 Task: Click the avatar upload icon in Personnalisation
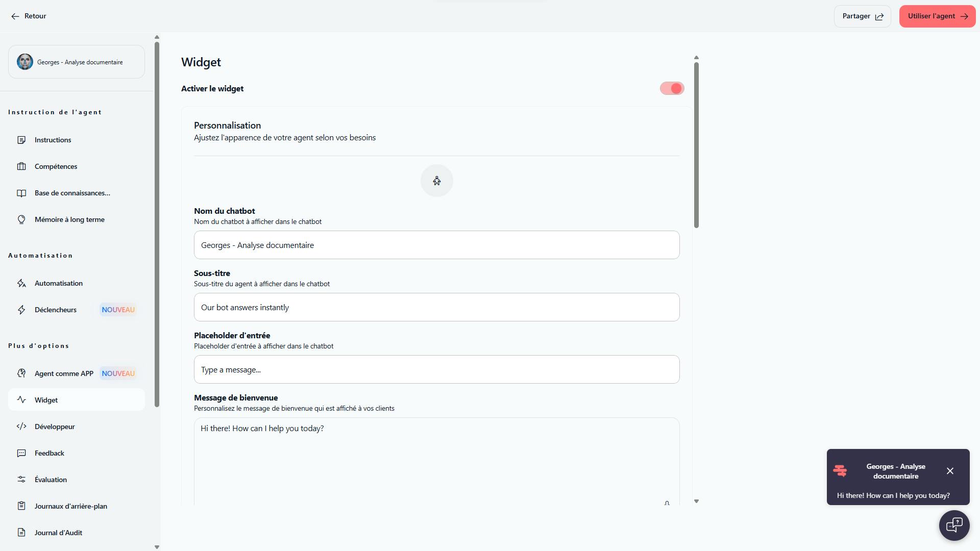click(436, 181)
